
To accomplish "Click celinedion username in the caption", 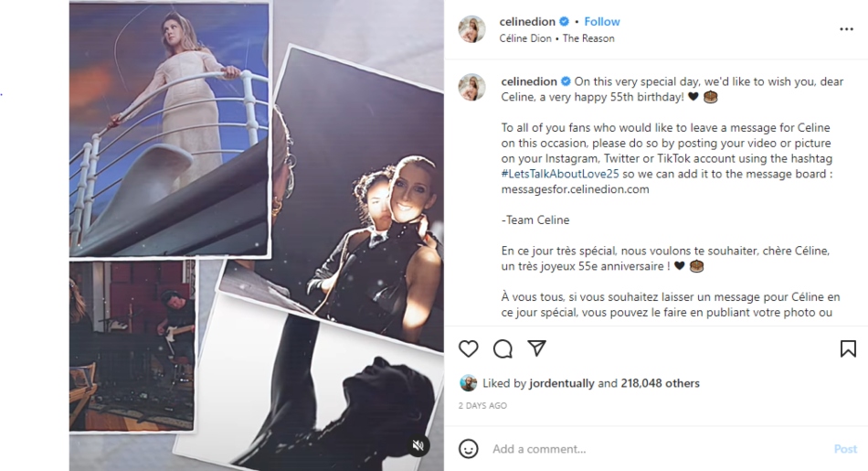I will click(529, 81).
